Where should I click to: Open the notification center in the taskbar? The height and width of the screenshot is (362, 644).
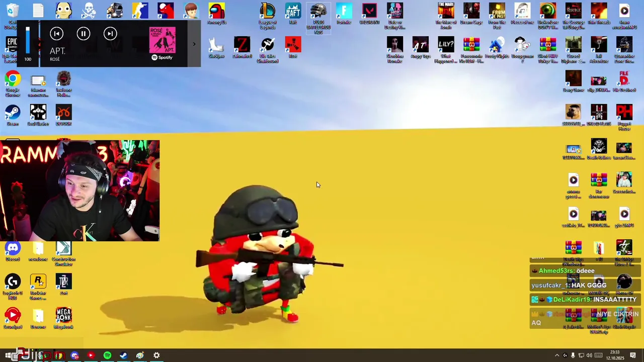(633, 355)
